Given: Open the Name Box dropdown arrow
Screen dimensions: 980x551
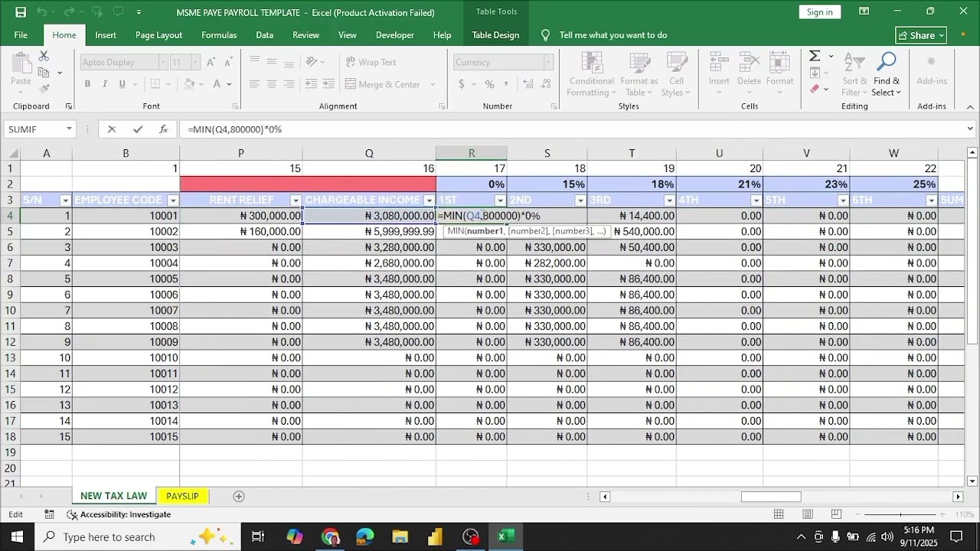Looking at the screenshot, I should 69,129.
